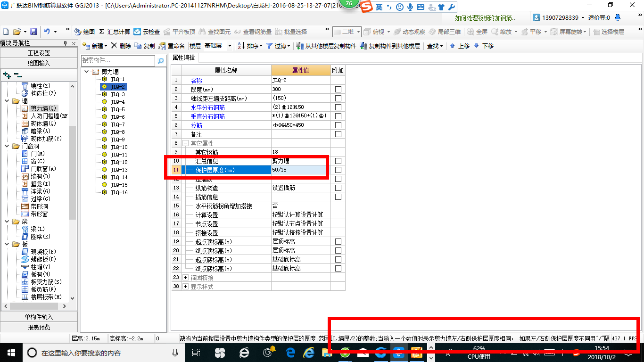The width and height of the screenshot is (644, 362).
Task: Collapse all nodes with minus icon
Action: pyautogui.click(x=17, y=74)
